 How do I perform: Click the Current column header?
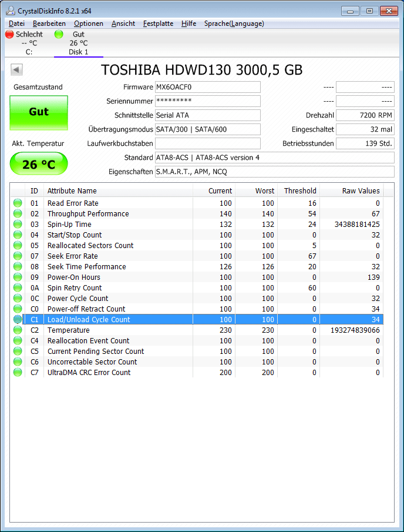[214, 190]
